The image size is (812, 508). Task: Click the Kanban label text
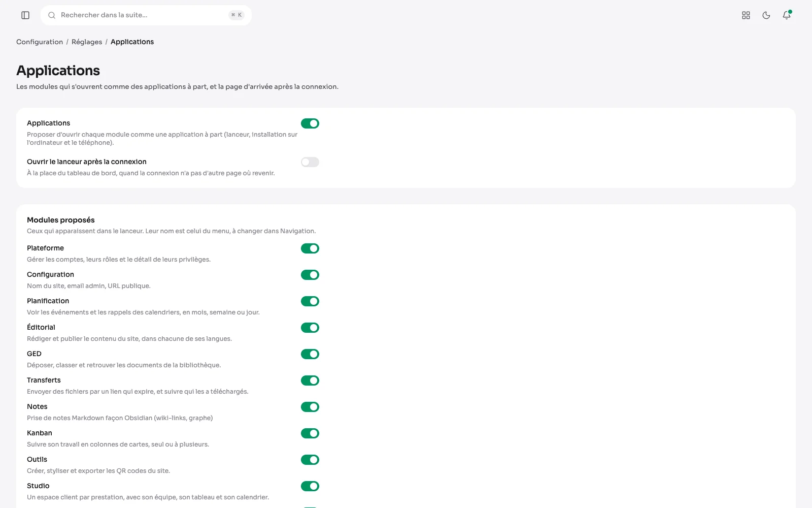40,433
